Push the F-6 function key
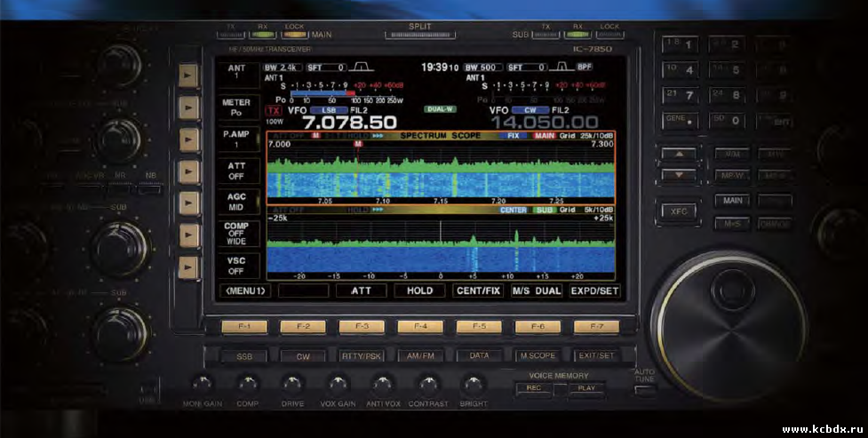 (x=538, y=327)
